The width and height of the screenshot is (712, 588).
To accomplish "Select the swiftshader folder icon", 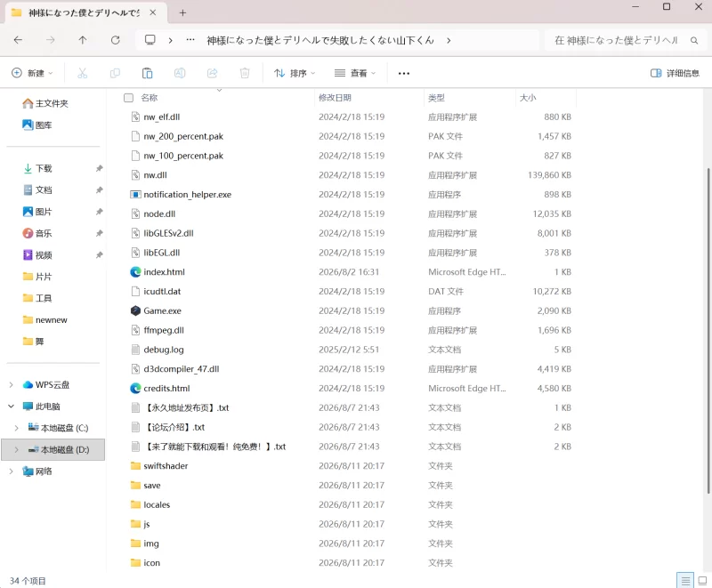I will (x=135, y=466).
